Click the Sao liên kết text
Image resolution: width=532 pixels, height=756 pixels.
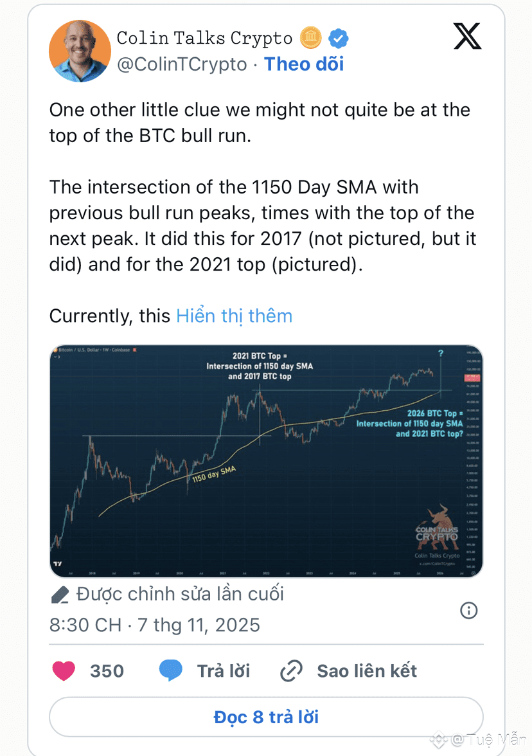tap(367, 671)
